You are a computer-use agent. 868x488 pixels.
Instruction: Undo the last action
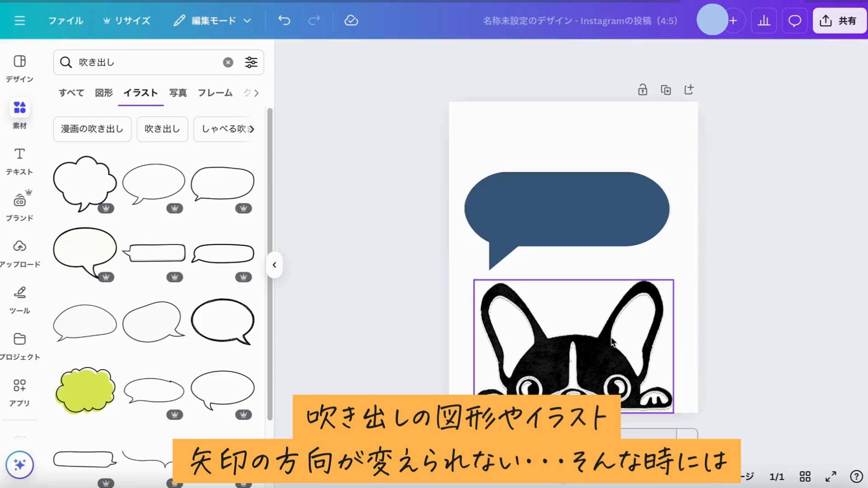284,20
